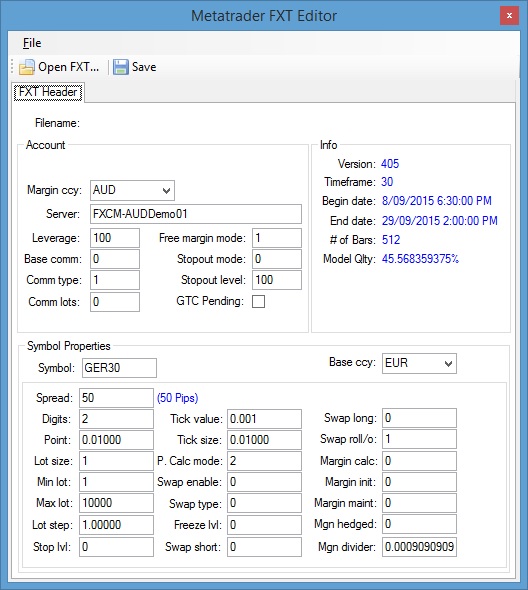Click the Lot step field
The height and width of the screenshot is (590, 528).
coord(116,525)
